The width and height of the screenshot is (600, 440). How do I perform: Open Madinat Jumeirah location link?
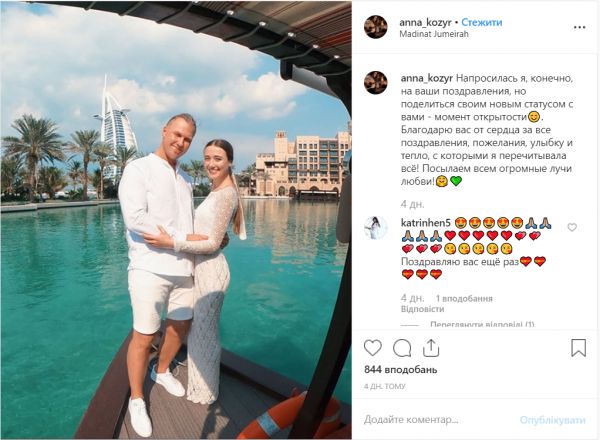click(x=434, y=34)
